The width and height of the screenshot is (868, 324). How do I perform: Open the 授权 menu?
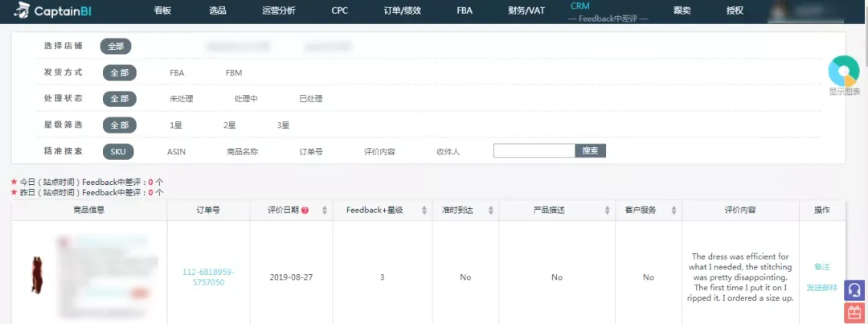pyautogui.click(x=735, y=10)
